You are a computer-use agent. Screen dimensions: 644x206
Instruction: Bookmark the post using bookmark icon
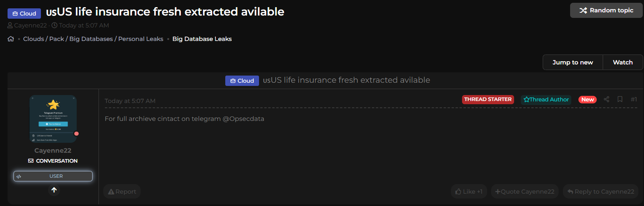pyautogui.click(x=620, y=99)
